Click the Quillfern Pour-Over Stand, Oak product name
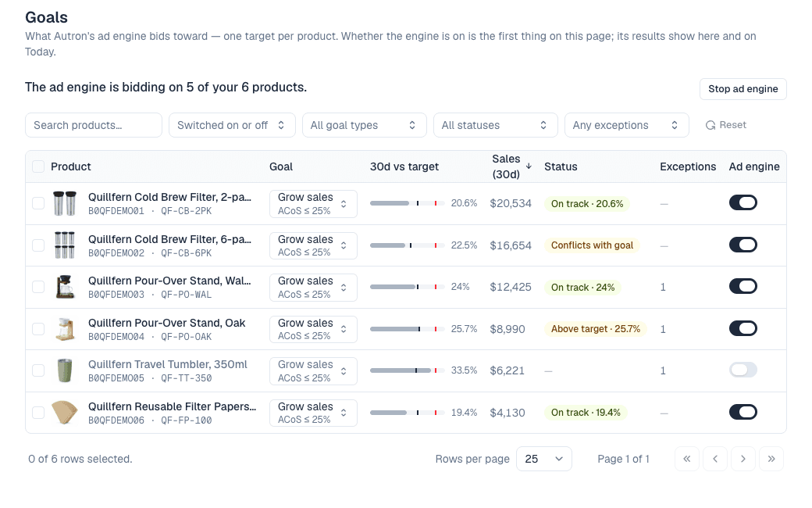Viewport: 812px width, 508px height. (167, 323)
